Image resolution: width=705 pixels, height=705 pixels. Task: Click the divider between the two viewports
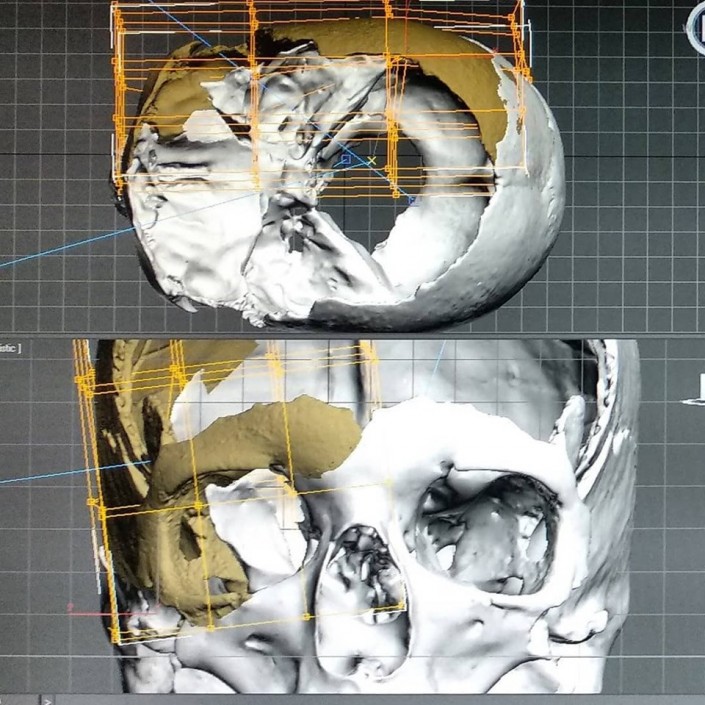coord(352,336)
